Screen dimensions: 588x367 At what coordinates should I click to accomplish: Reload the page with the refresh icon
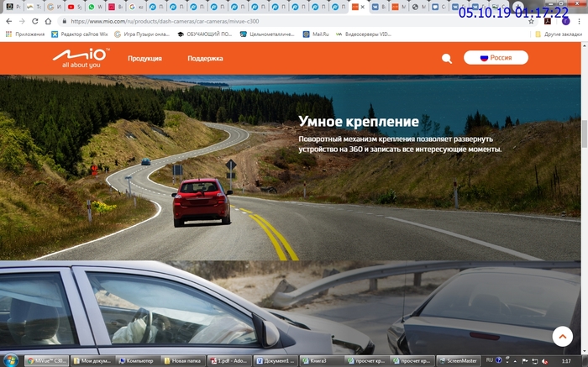coord(35,21)
